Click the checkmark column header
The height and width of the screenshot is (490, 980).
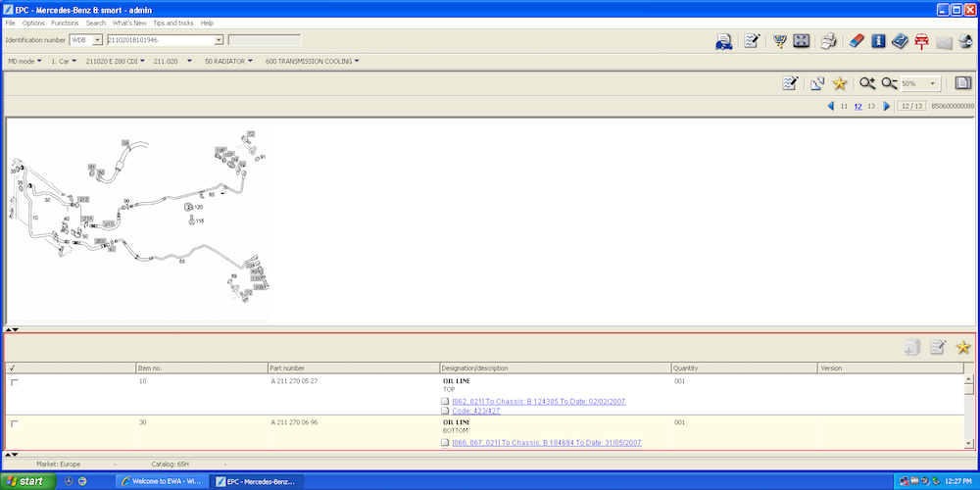[x=71, y=368]
